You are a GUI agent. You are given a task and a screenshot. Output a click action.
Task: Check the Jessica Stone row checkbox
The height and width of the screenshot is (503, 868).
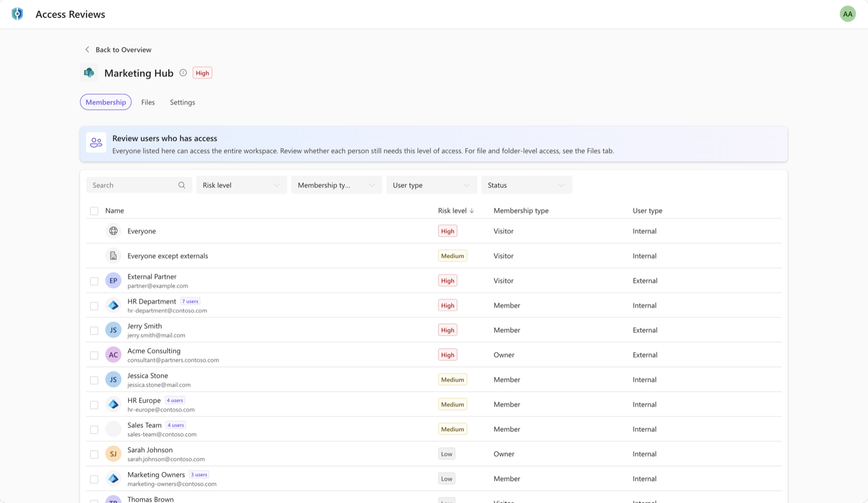[x=94, y=380]
